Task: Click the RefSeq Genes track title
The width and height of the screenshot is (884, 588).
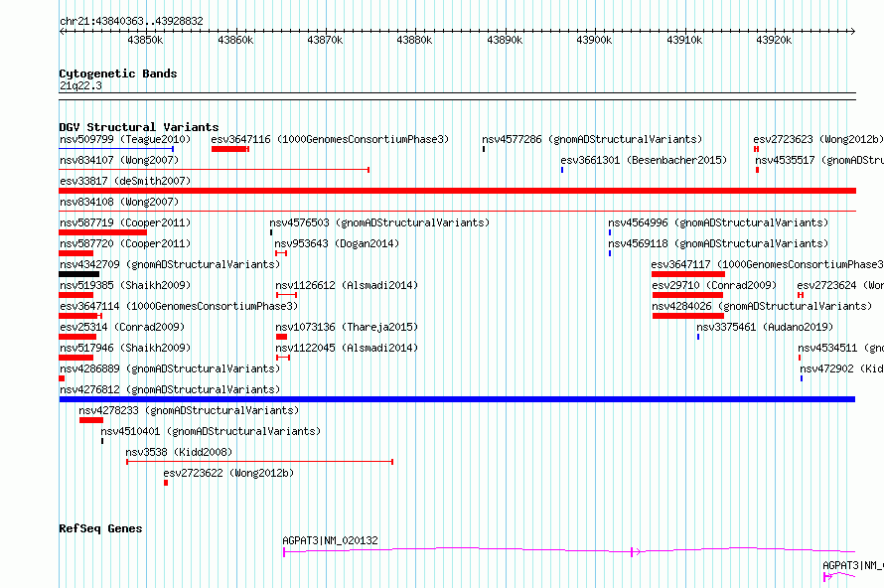Action: click(100, 528)
